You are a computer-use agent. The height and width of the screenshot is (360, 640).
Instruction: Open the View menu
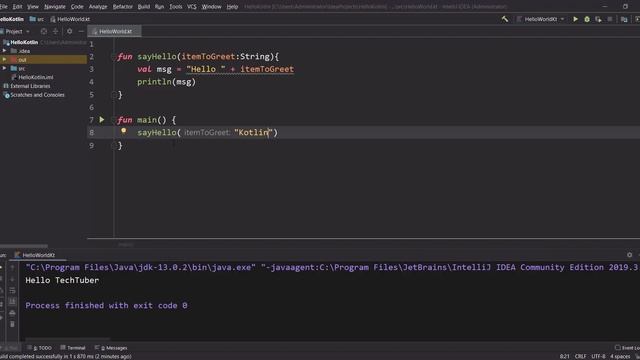click(x=33, y=7)
